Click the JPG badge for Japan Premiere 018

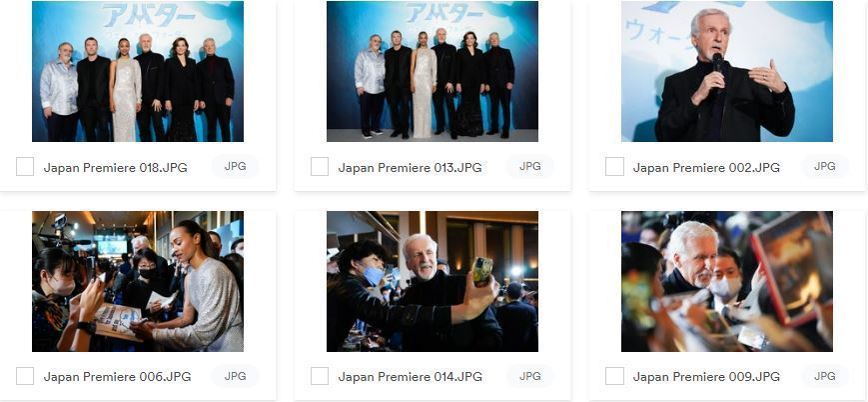236,166
